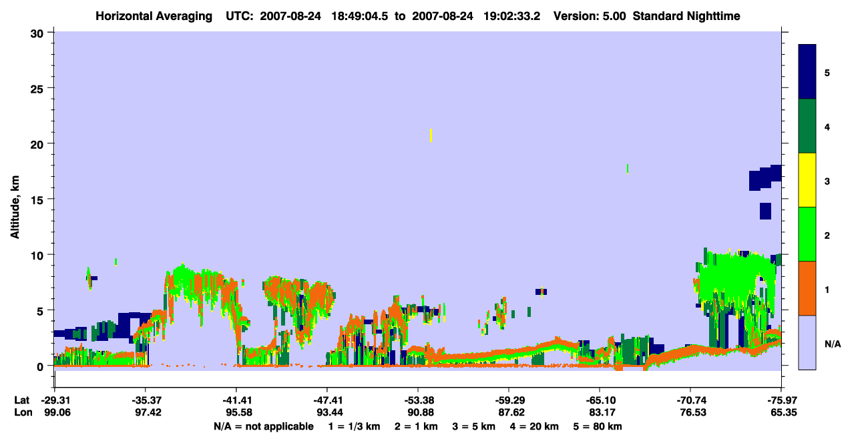868x445 pixels.
Task: Click the colorbar label '4'
Action: pos(827,127)
